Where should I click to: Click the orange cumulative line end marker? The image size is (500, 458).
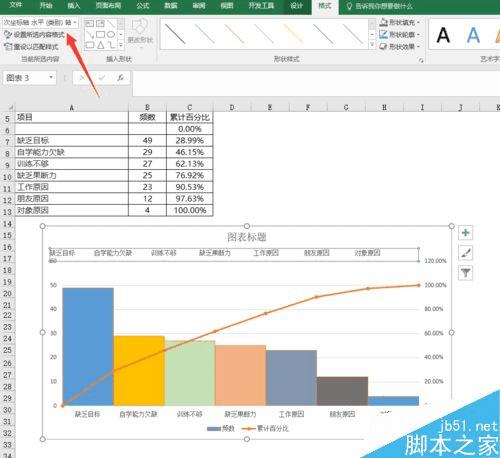pyautogui.click(x=419, y=285)
